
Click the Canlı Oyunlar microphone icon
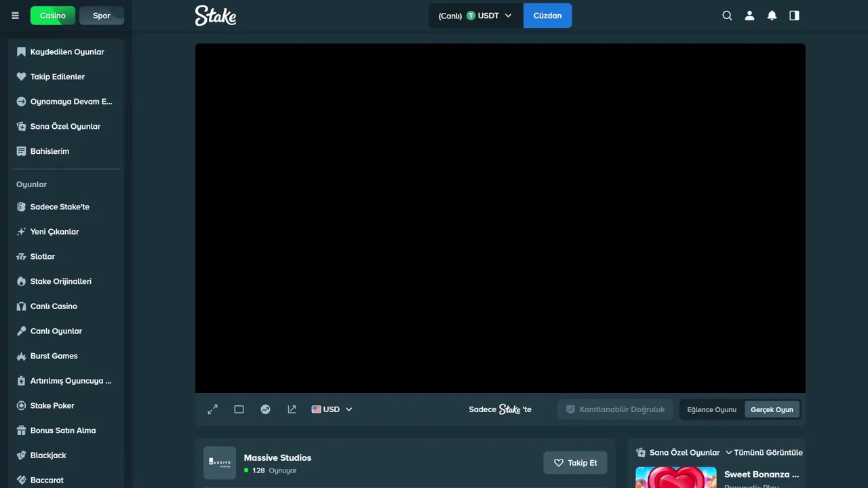tap(21, 331)
